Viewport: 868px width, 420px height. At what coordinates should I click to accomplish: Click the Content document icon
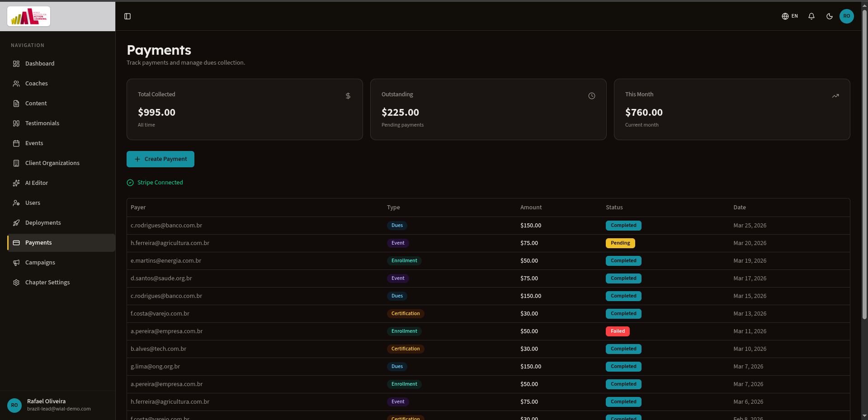(x=16, y=104)
